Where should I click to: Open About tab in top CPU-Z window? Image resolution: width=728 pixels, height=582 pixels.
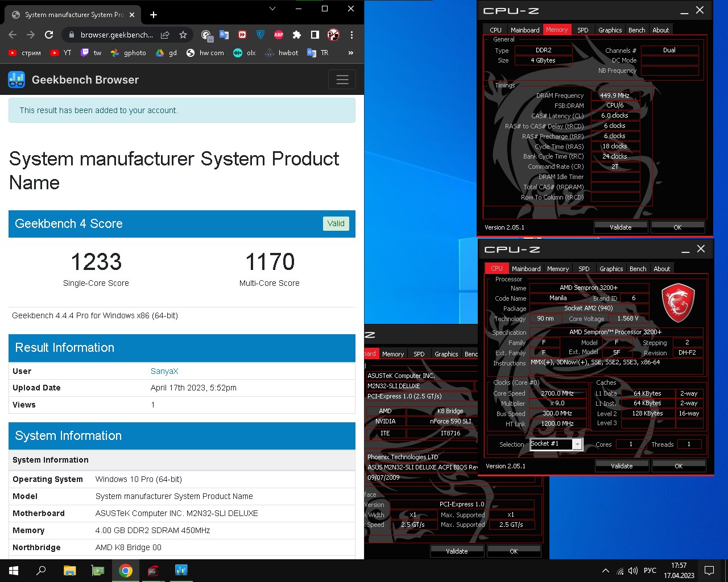point(661,30)
